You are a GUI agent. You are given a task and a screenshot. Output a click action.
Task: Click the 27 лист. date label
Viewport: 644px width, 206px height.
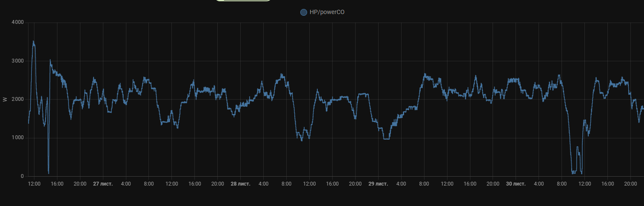tap(103, 184)
